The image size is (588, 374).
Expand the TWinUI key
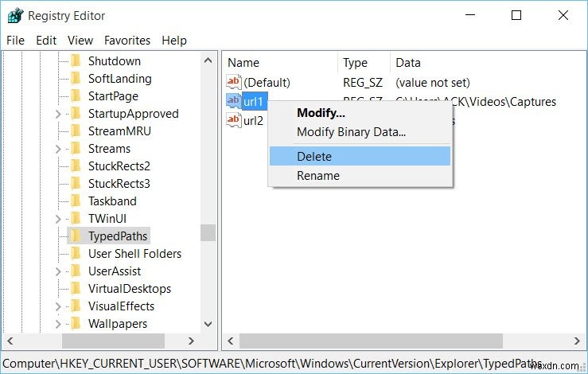tap(58, 219)
